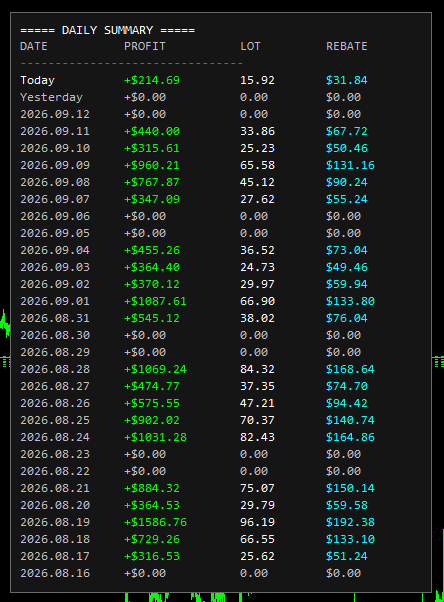Click date 2026.08.23
The height and width of the screenshot is (602, 444).
tap(55, 454)
